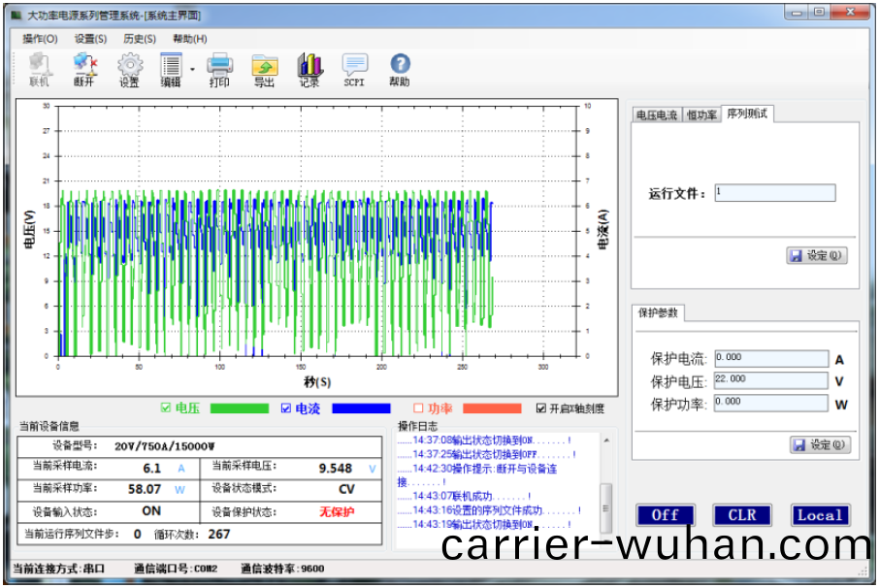Open the SCPI command icon
Viewport: 879px width, 588px height.
point(354,70)
